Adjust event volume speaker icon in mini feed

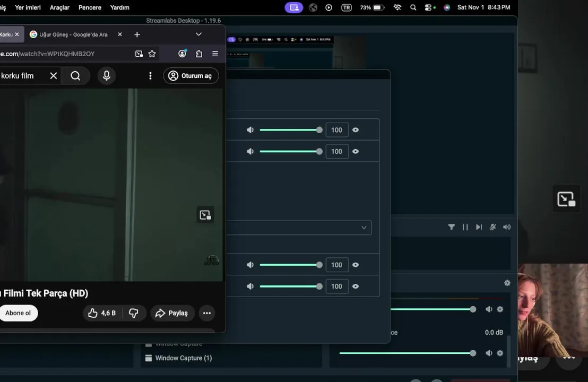pos(507,227)
